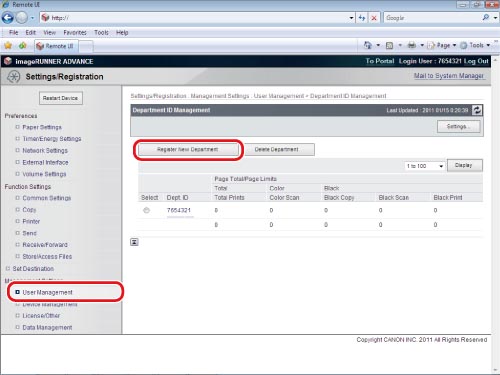Click Management Settings breadcrumb link

pyautogui.click(x=220, y=96)
